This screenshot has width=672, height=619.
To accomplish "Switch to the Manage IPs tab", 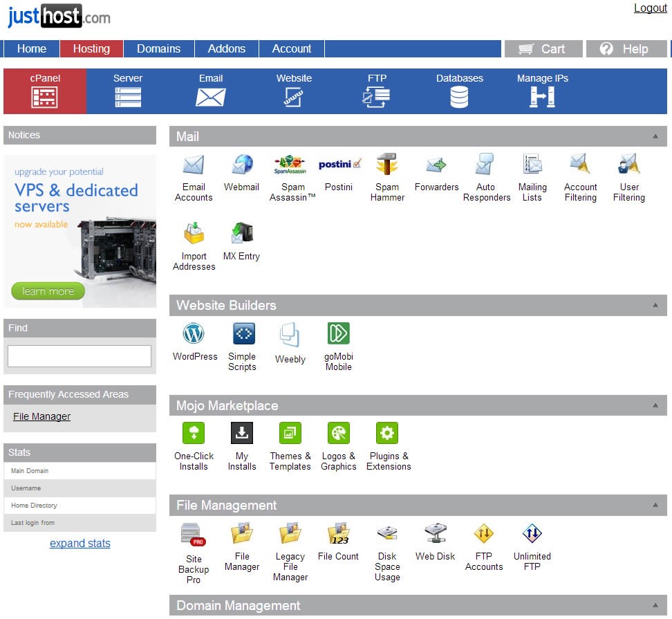I will click(543, 91).
